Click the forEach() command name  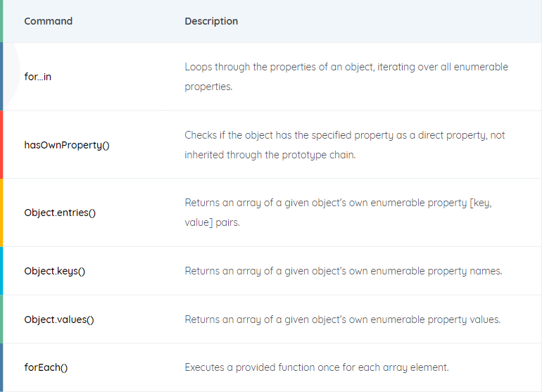[x=46, y=367]
